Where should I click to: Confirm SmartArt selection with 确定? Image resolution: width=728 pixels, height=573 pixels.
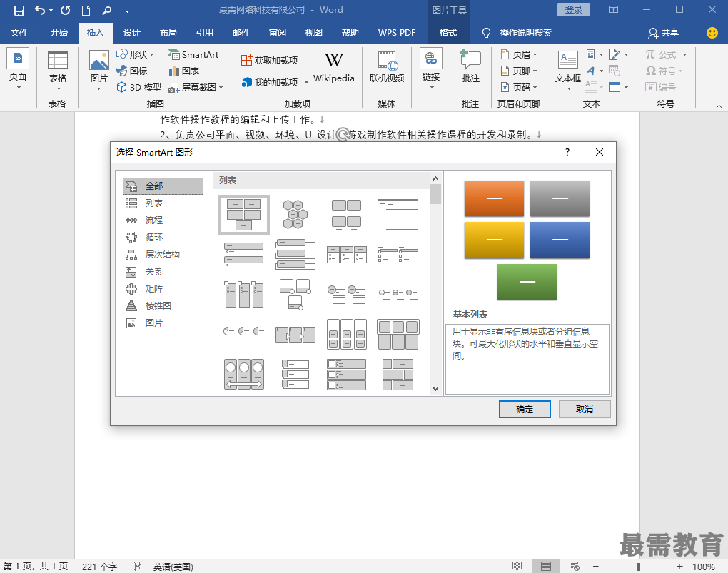[x=525, y=409]
